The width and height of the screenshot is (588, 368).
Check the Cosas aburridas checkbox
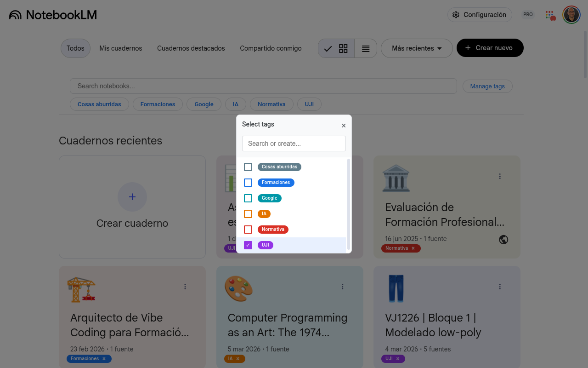(248, 167)
